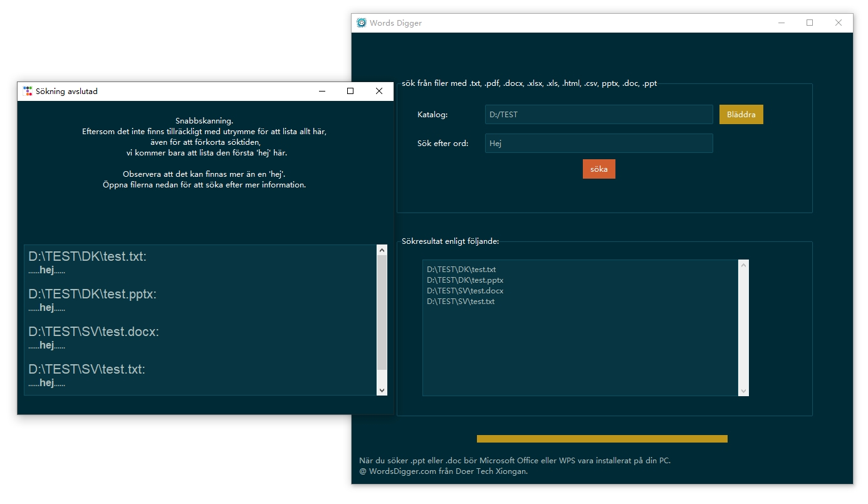Click the yellow progress bar in Words Digger
The height and width of the screenshot is (504, 868).
[x=602, y=439]
